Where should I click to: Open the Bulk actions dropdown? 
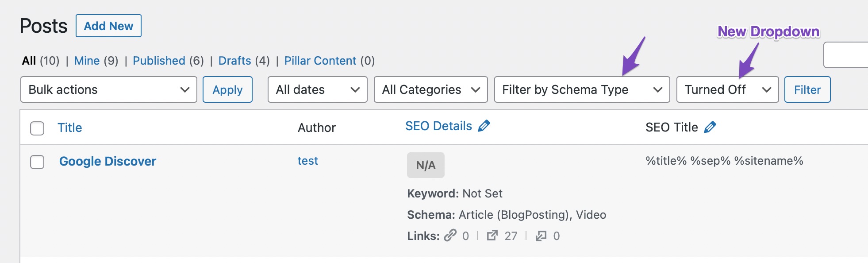coord(109,89)
